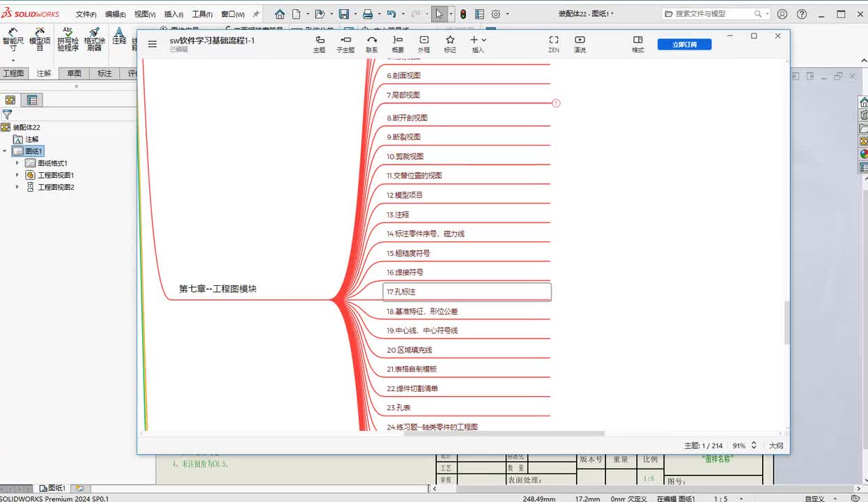The height and width of the screenshot is (502, 868).
Task: Click the select cursor tool in SolidWorks
Action: click(439, 14)
